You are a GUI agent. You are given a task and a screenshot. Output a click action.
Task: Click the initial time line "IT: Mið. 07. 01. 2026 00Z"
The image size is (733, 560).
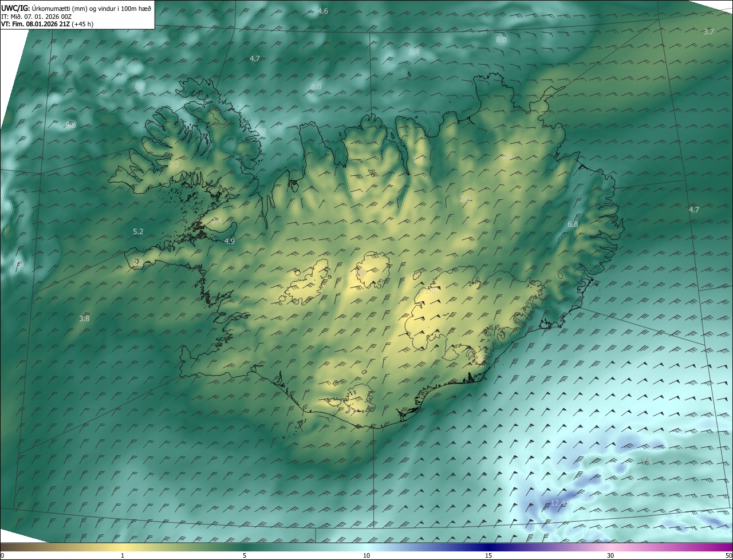37,16
